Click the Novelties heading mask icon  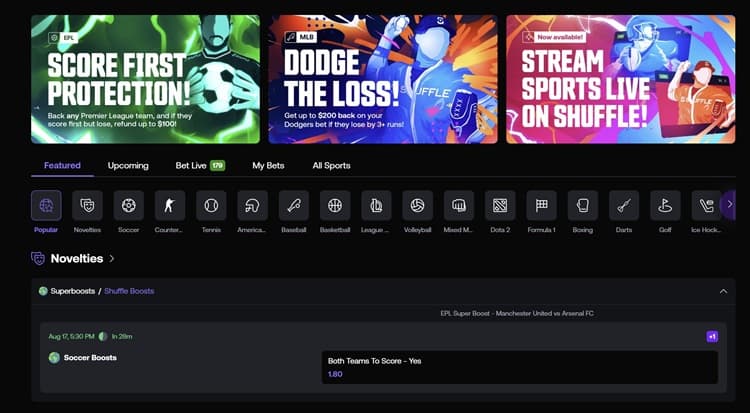[38, 258]
